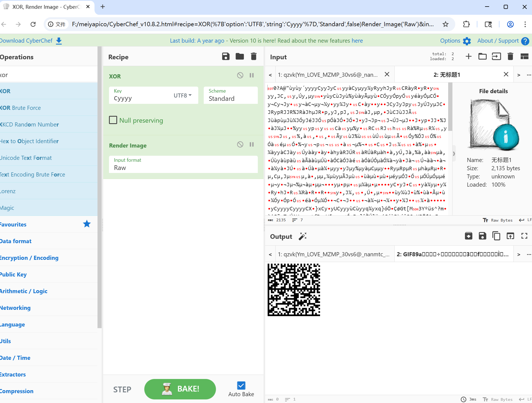Add a new input tab
532x403 pixels.
pos(468,57)
